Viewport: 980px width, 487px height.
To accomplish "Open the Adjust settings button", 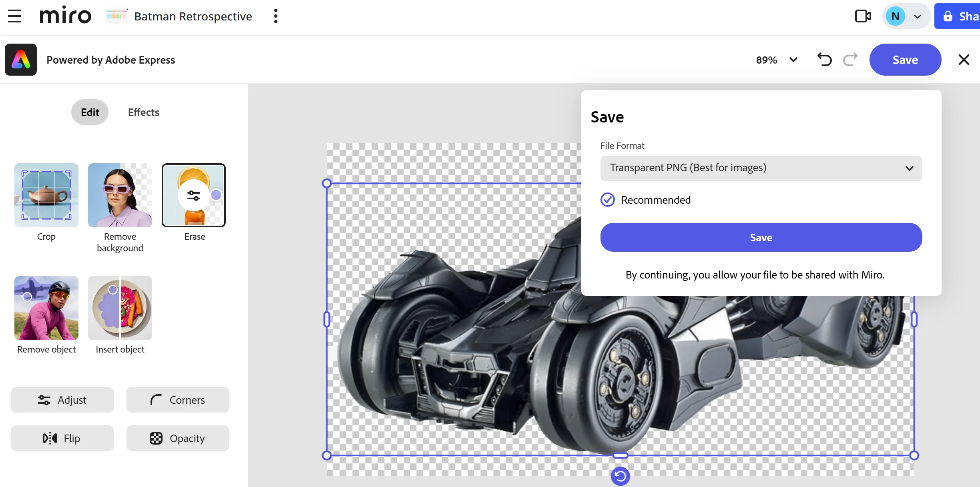I will tap(62, 400).
